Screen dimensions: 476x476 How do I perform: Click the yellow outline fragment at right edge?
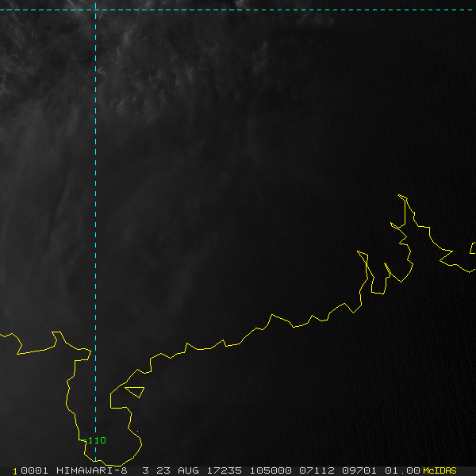[x=473, y=248]
